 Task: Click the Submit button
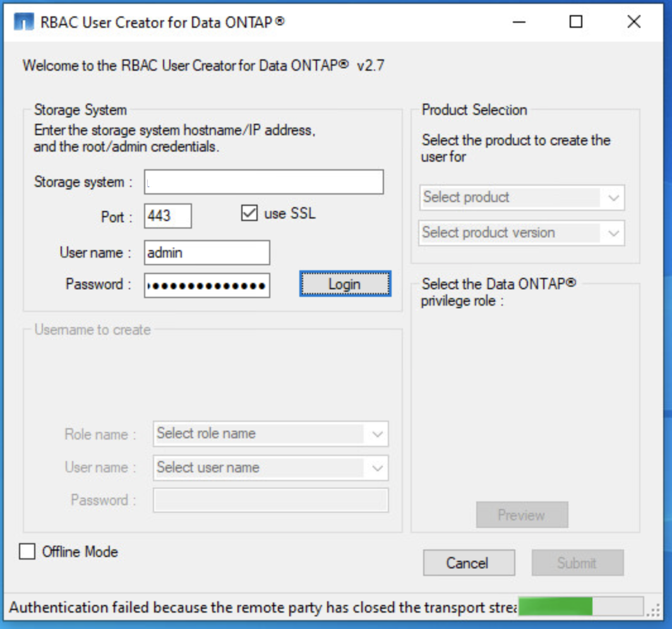577,563
